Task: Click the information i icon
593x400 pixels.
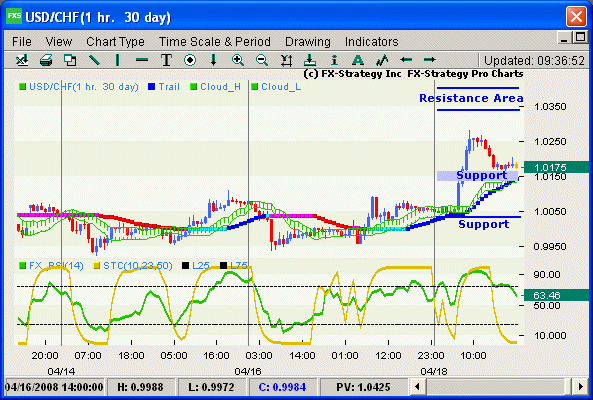Action: pos(334,60)
